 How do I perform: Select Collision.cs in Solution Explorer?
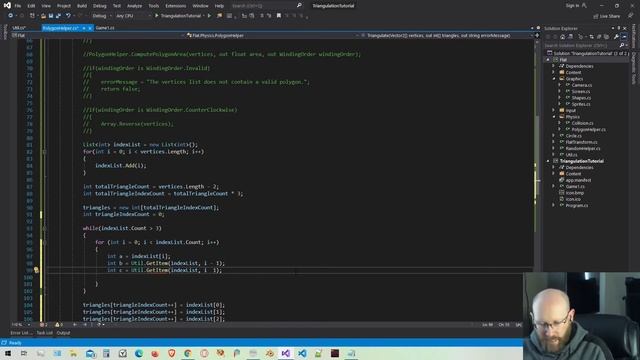(582, 123)
